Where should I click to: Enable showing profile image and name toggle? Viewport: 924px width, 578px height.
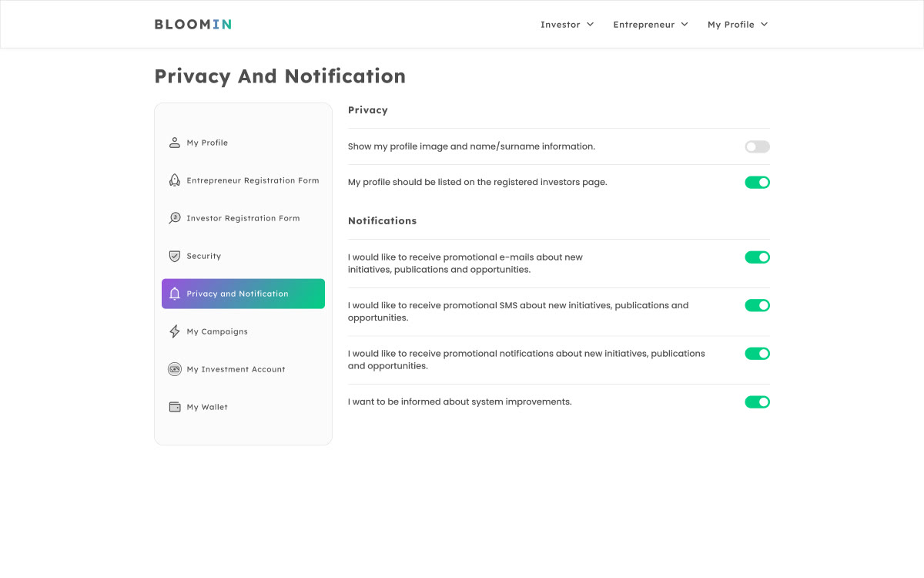coord(757,146)
